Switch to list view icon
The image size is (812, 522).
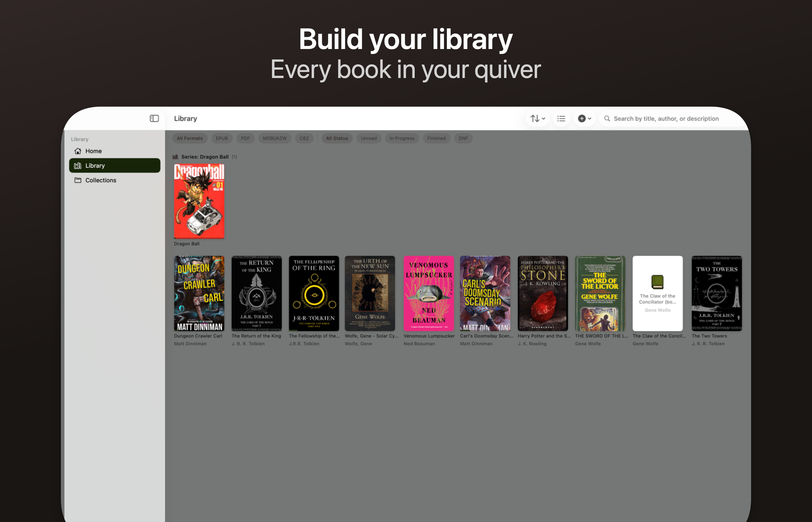[561, 118]
